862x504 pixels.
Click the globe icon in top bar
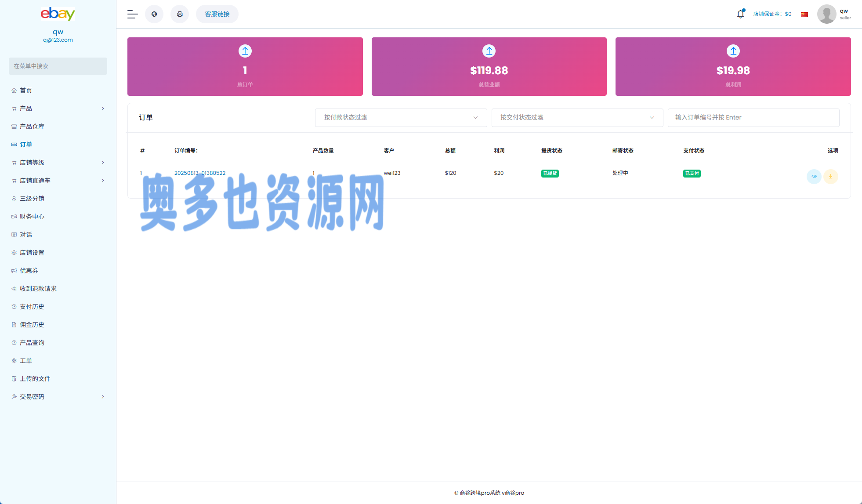pos(154,14)
